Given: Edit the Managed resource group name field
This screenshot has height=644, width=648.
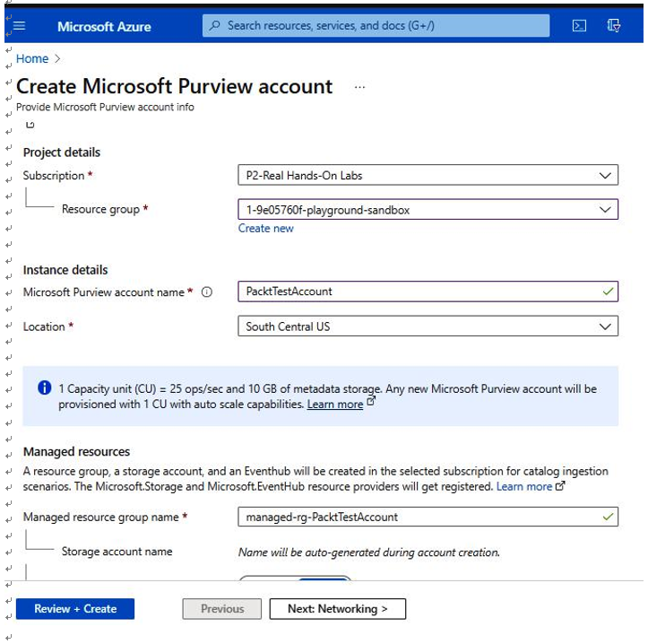Looking at the screenshot, I should pyautogui.click(x=428, y=517).
